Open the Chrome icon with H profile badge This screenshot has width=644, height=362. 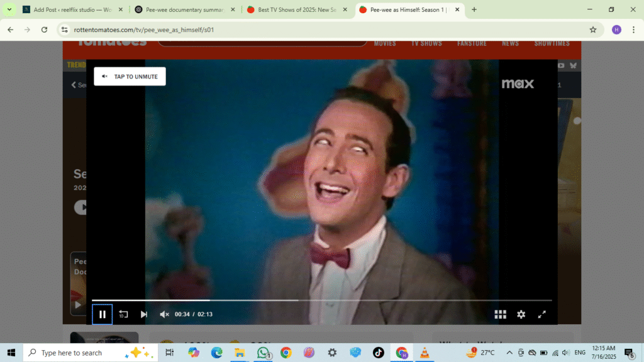click(x=402, y=353)
